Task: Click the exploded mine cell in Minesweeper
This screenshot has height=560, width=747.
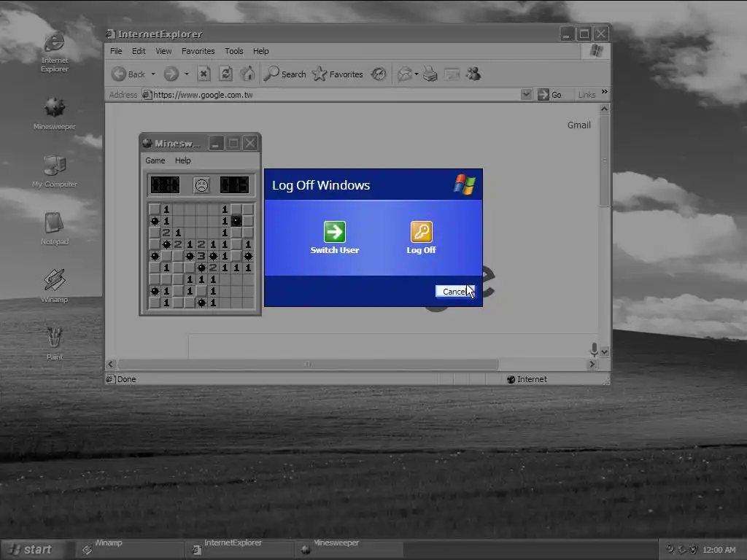Action: tap(236, 221)
